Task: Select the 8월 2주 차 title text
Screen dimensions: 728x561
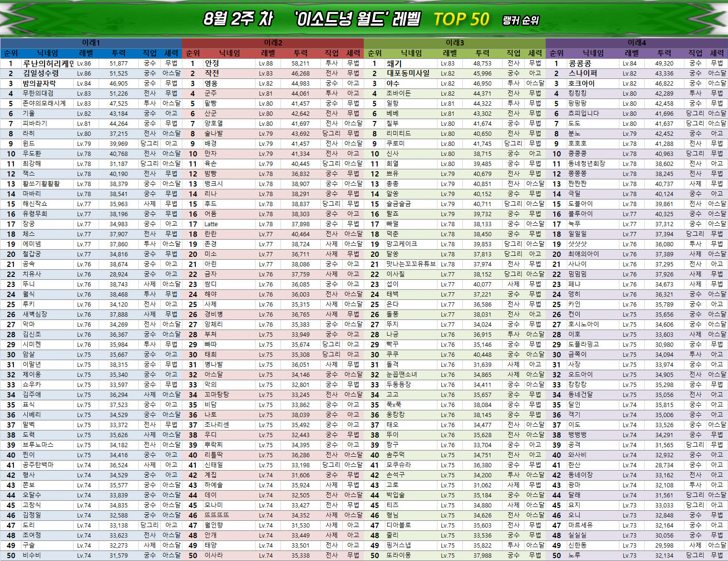Action: pos(238,19)
